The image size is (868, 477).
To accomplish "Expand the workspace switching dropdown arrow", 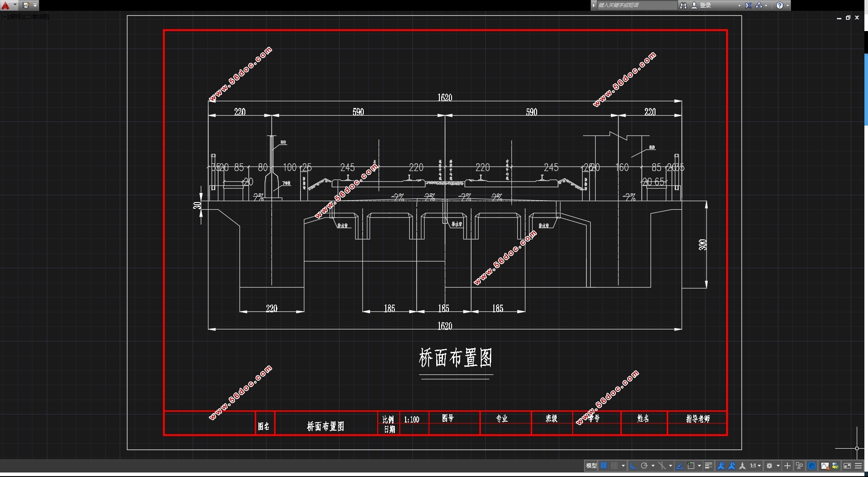I will (x=778, y=466).
